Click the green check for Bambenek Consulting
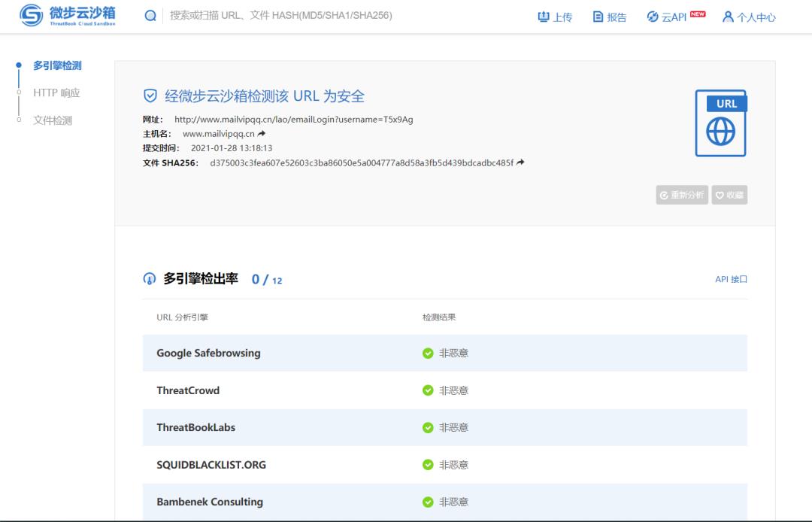The image size is (812, 522). [428, 502]
